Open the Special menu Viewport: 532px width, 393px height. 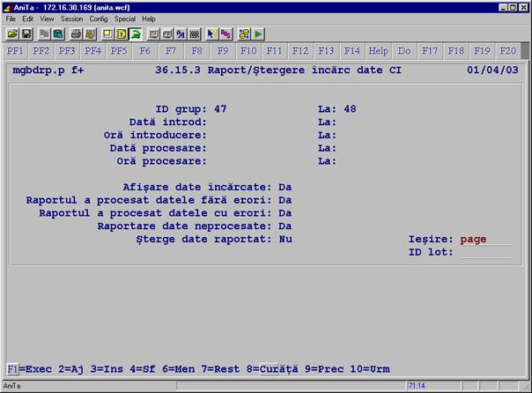coord(126,19)
